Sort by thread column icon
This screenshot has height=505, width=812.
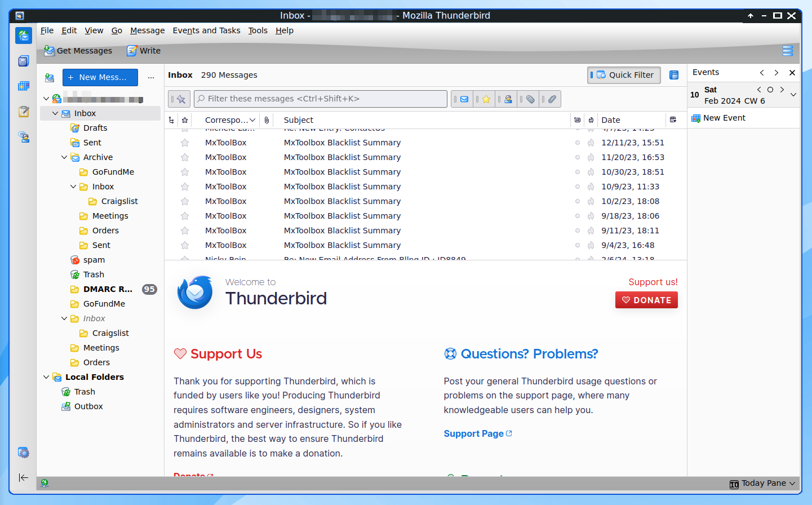[172, 120]
